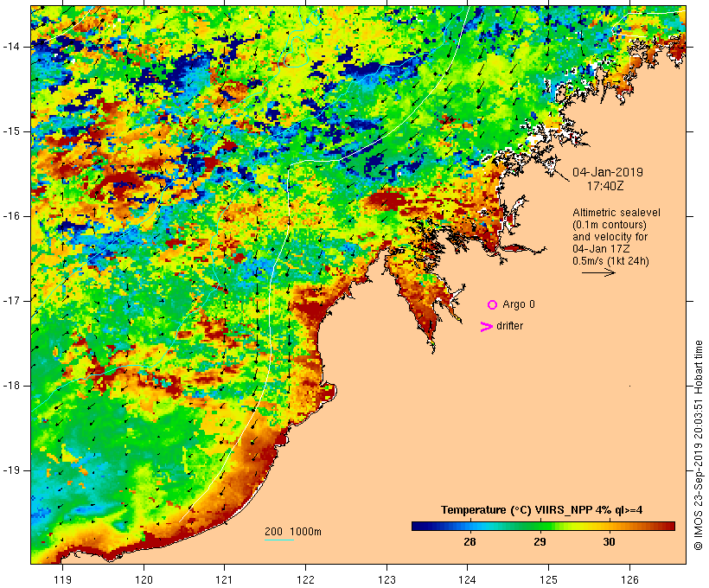Click the 'and velocity for' caption line
Viewport: 709px width, 588px height.
[610, 237]
